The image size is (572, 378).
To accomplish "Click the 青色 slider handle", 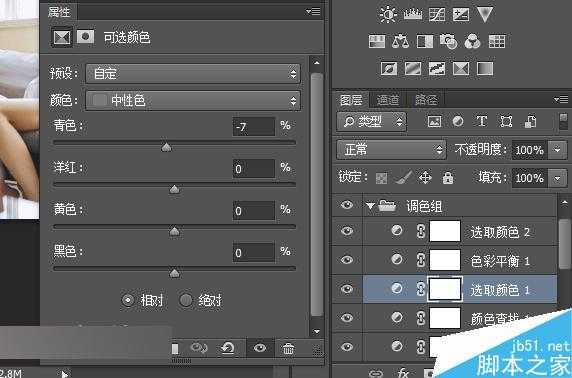I will click(166, 147).
